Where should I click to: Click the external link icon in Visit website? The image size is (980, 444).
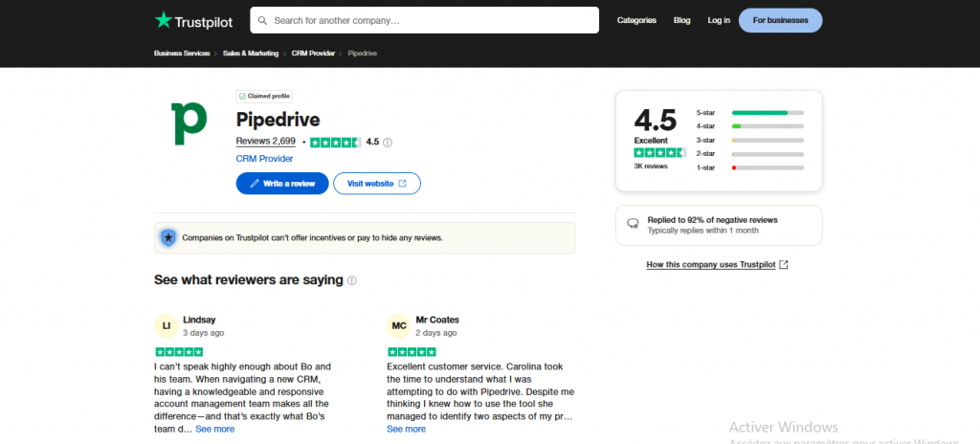point(403,183)
